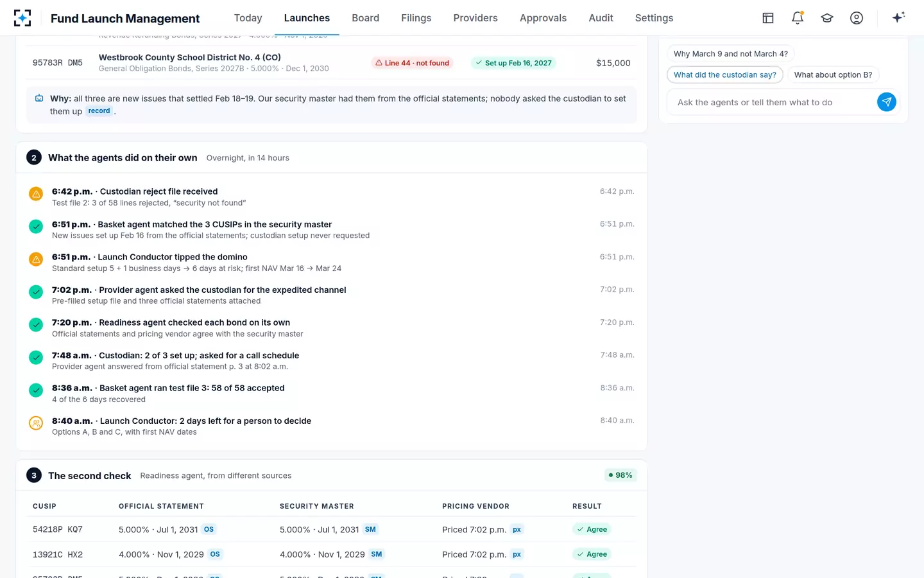Viewport: 924px width, 578px height.
Task: Click the Agree result for 13921C HX2
Action: (x=592, y=554)
